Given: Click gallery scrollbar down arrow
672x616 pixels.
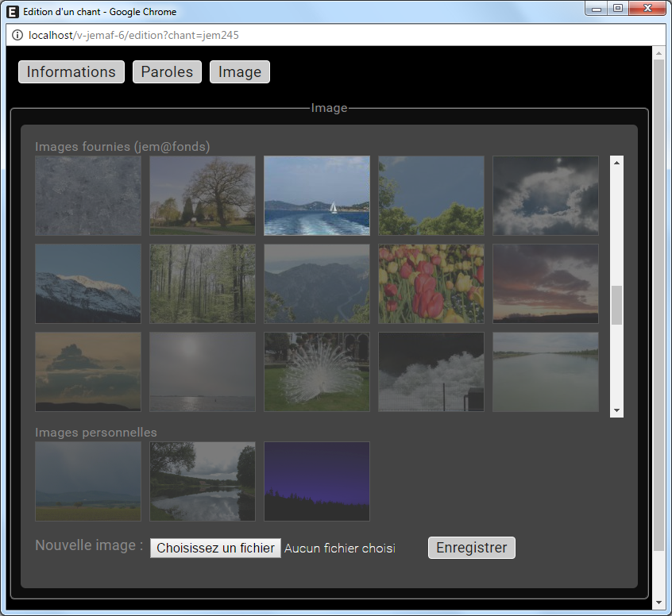Looking at the screenshot, I should click(616, 410).
